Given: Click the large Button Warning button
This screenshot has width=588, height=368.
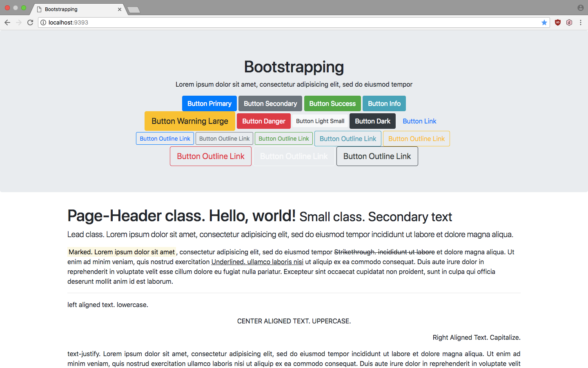Looking at the screenshot, I should [189, 121].
